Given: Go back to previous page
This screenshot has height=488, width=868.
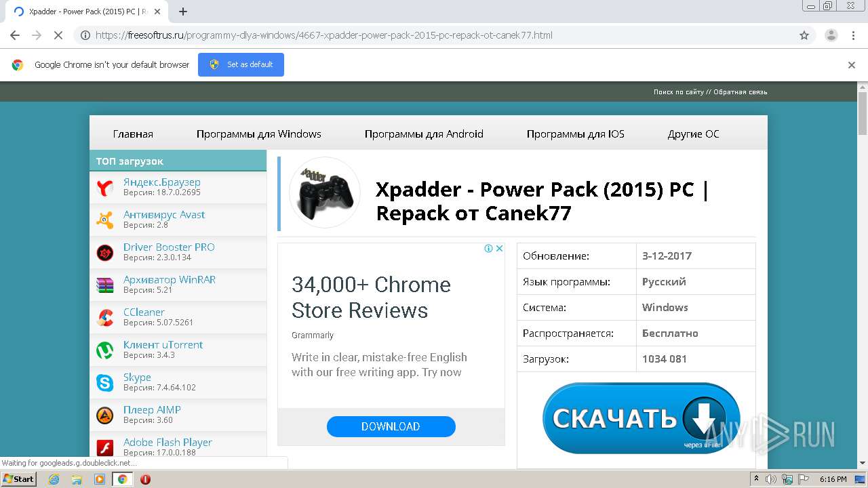Looking at the screenshot, I should coord(15,35).
